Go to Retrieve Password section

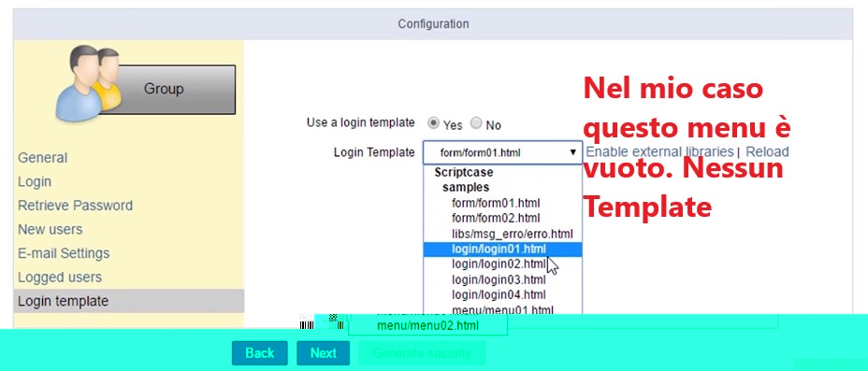[75, 206]
